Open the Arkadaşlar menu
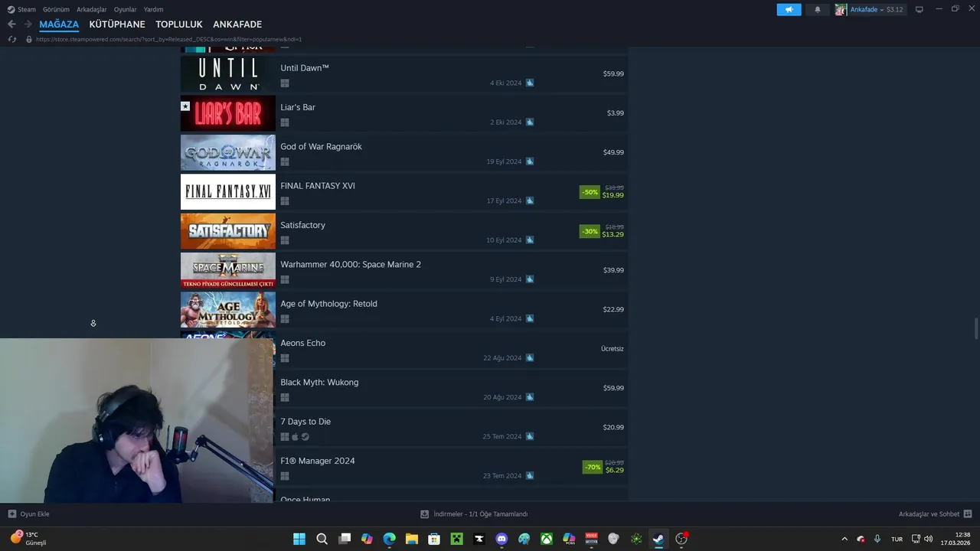Viewport: 980px width, 551px height. click(92, 9)
